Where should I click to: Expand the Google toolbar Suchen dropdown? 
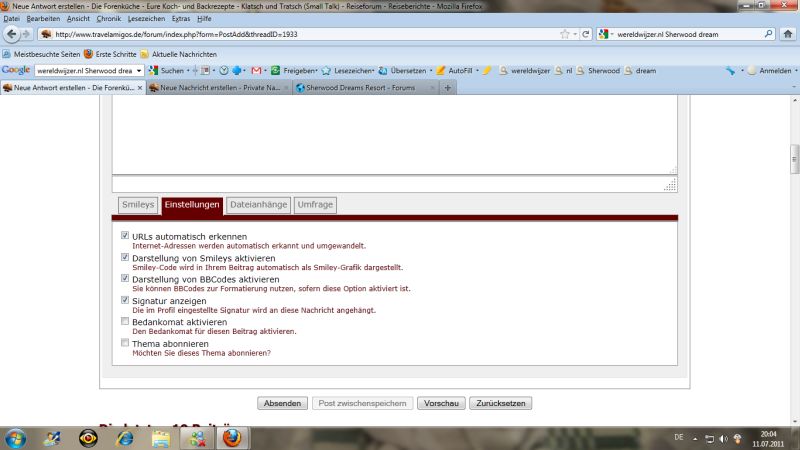click(x=184, y=71)
